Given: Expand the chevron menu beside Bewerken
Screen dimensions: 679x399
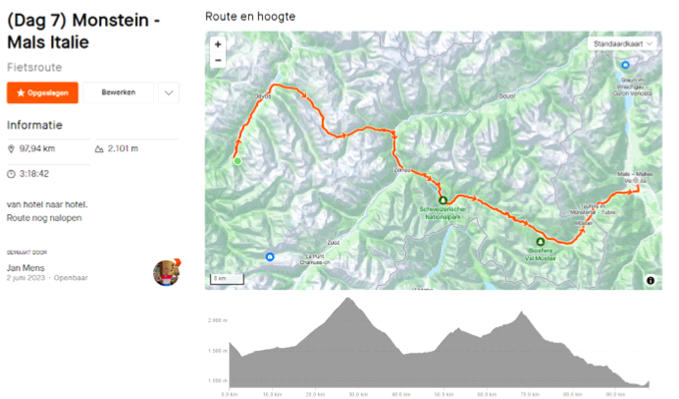Looking at the screenshot, I should pos(169,93).
